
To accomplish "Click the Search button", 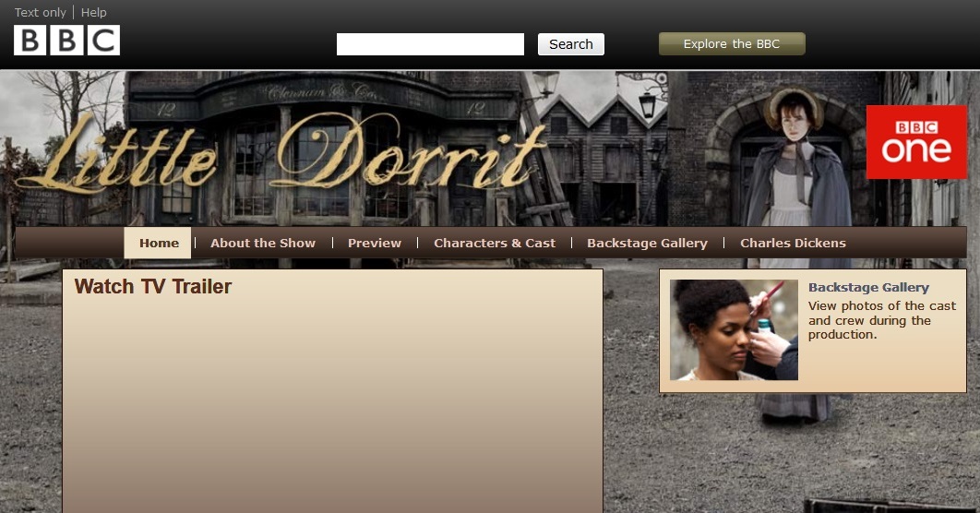I will (x=570, y=44).
